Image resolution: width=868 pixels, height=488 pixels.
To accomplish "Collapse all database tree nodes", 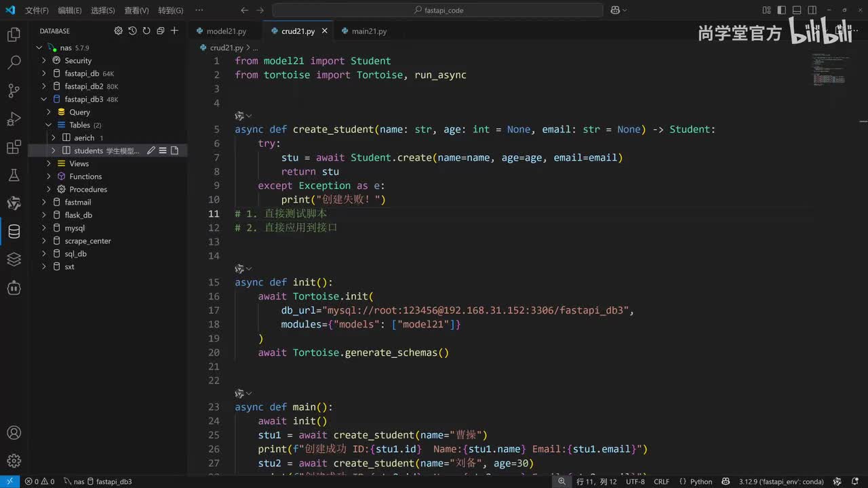I will pyautogui.click(x=161, y=31).
